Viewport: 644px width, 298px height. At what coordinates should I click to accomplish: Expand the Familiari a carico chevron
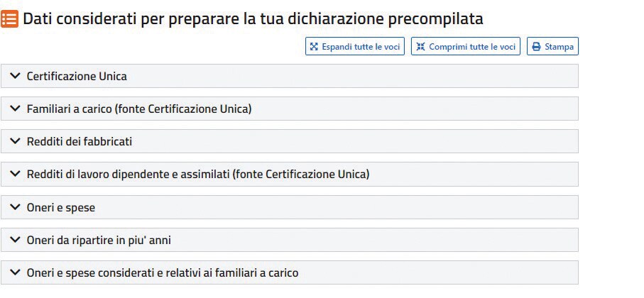(15, 109)
